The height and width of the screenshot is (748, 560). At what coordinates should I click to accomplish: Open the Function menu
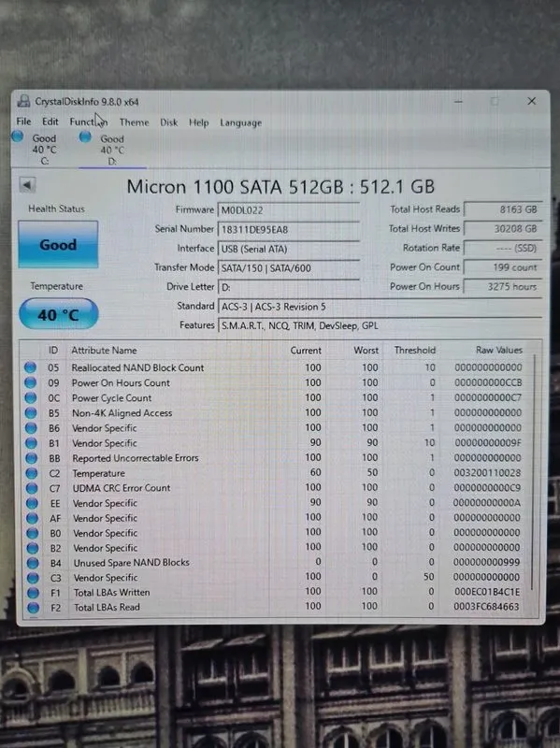click(x=89, y=122)
